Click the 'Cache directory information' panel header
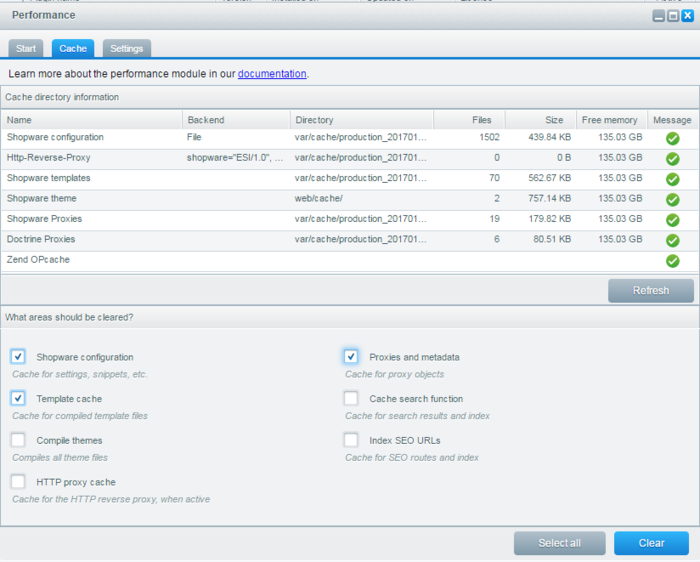The image size is (700, 562). (350, 97)
